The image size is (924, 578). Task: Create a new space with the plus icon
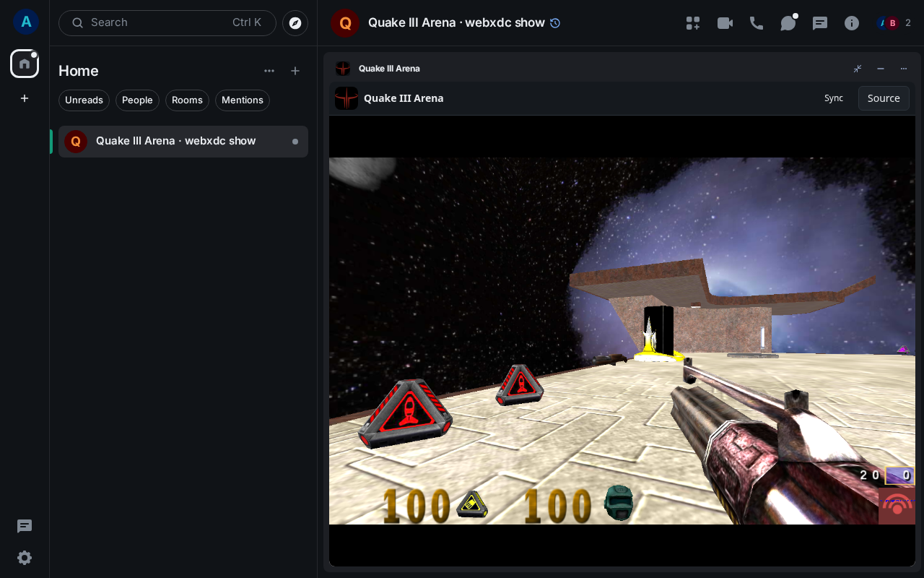(25, 98)
